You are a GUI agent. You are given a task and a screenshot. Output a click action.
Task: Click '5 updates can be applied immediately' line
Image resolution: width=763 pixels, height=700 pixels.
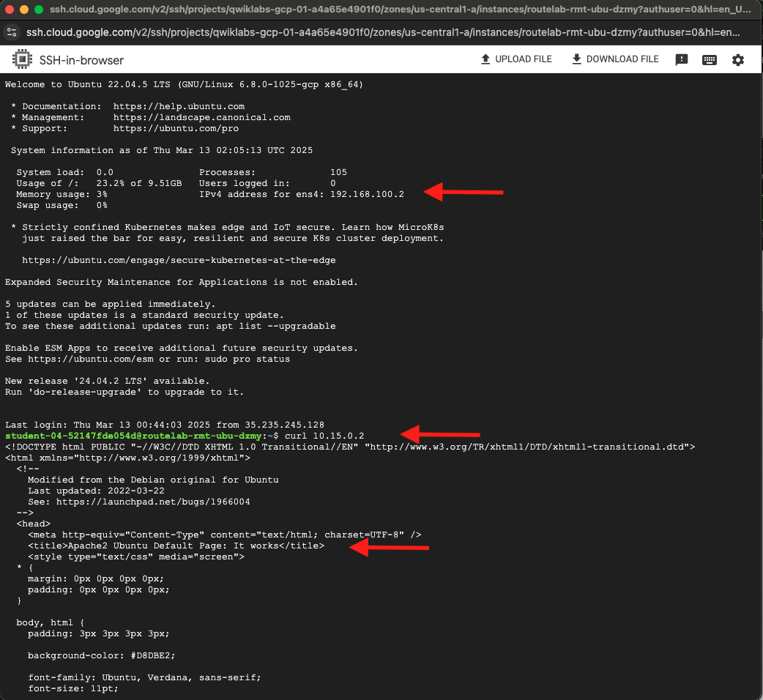[110, 304]
